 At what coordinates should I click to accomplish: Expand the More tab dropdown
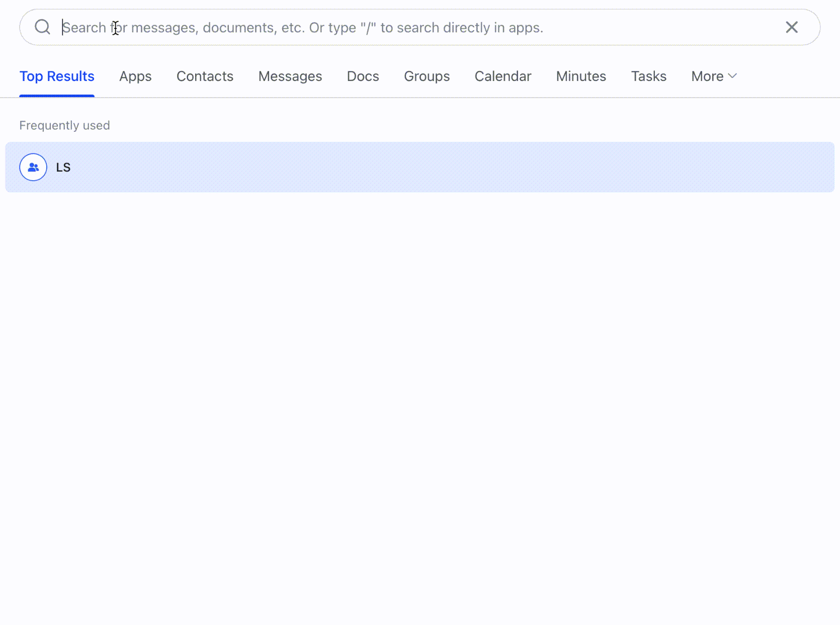coord(713,76)
